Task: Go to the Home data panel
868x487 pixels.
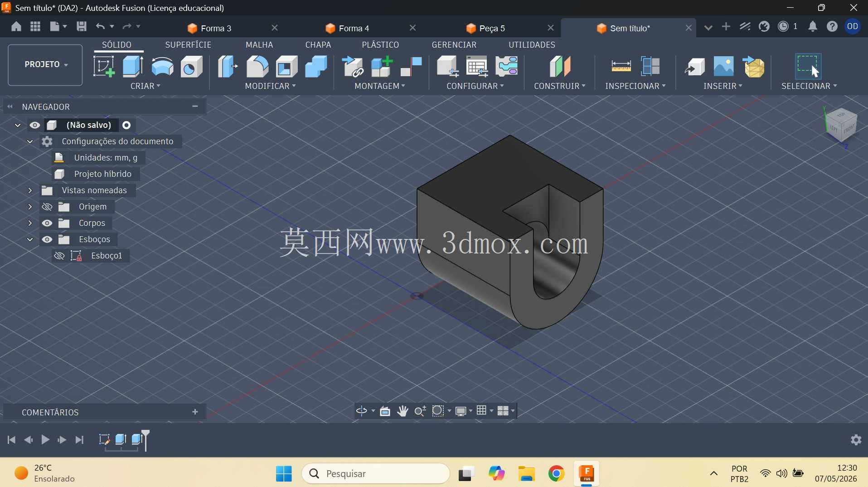Action: click(16, 26)
